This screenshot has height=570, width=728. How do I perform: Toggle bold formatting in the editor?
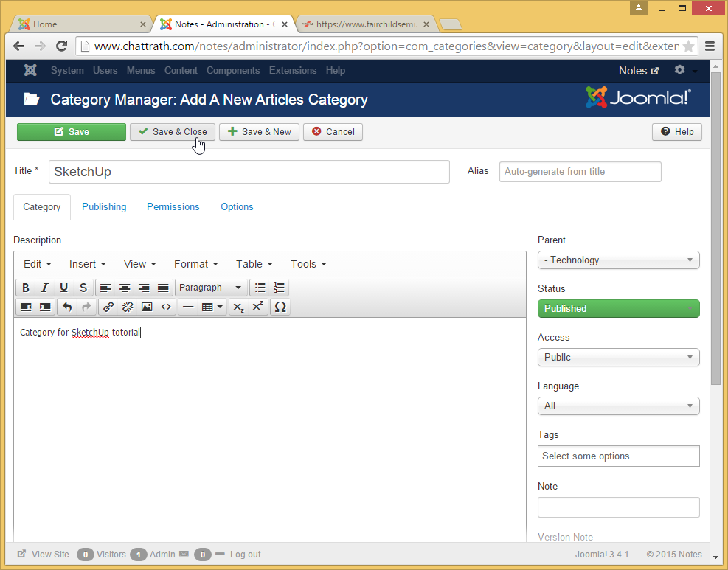pos(26,288)
